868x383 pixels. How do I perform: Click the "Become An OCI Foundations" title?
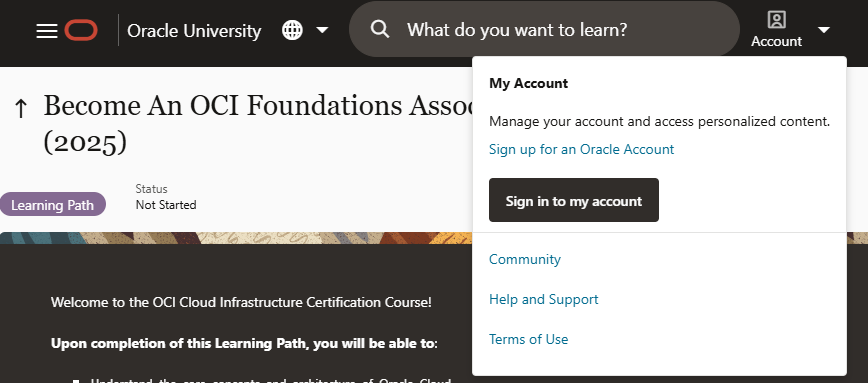257,123
